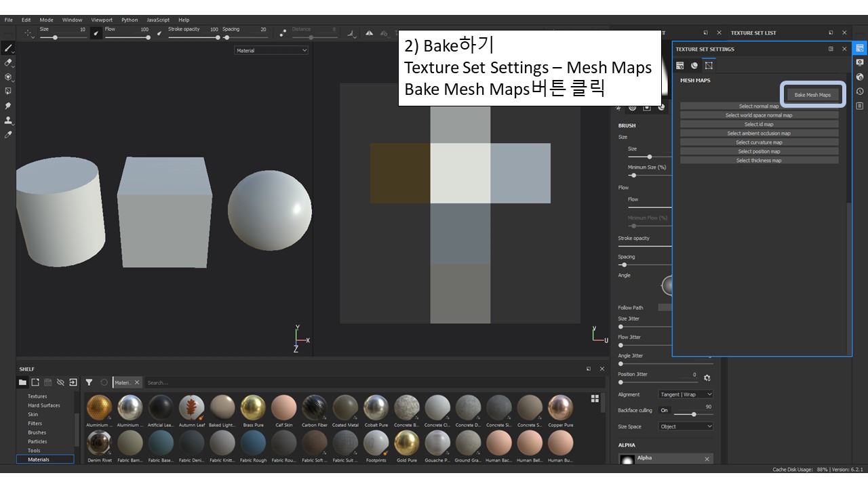The height and width of the screenshot is (488, 868).
Task: Open the Alignment Tangent | Wrap dropdown
Action: pos(686,394)
